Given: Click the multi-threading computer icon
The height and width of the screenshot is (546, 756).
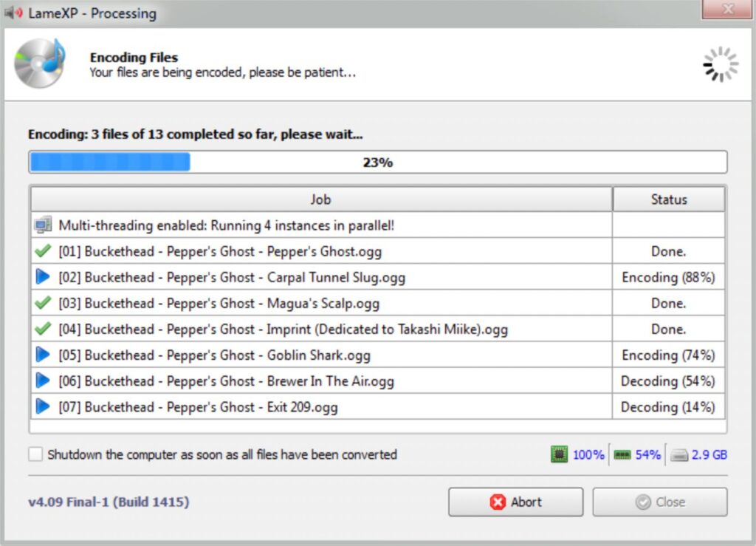Looking at the screenshot, I should click(x=43, y=225).
